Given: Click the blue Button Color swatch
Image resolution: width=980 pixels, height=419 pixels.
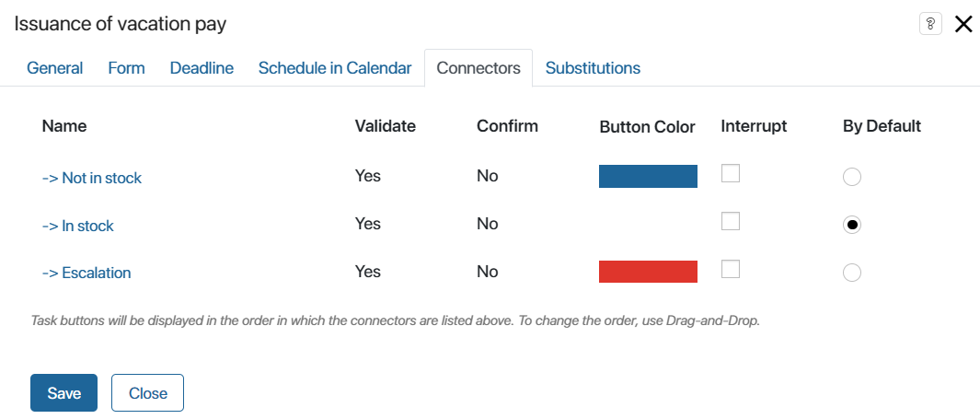Looking at the screenshot, I should coord(648,177).
